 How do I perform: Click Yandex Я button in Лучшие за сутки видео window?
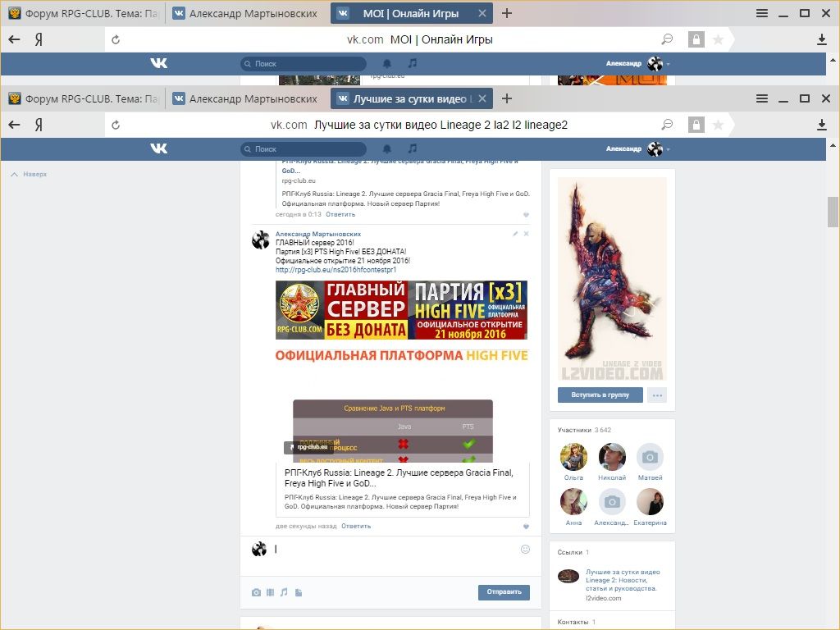(x=39, y=125)
